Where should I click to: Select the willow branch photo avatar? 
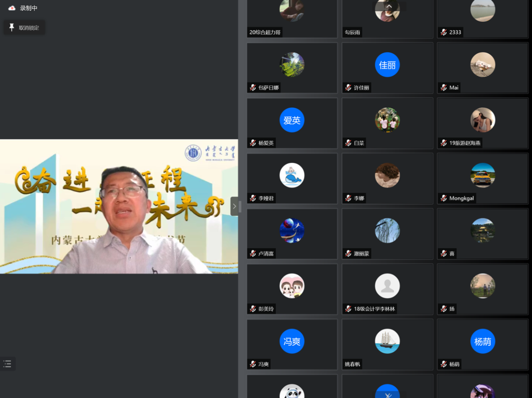coord(387,231)
